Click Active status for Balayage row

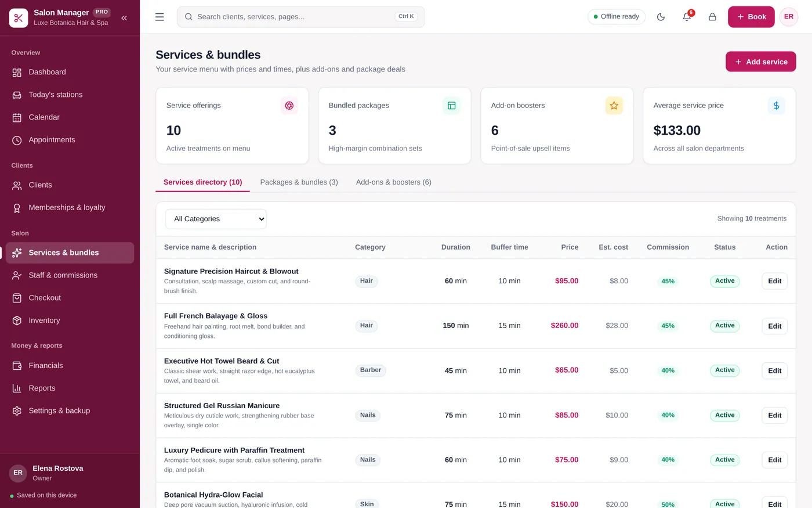(724, 326)
